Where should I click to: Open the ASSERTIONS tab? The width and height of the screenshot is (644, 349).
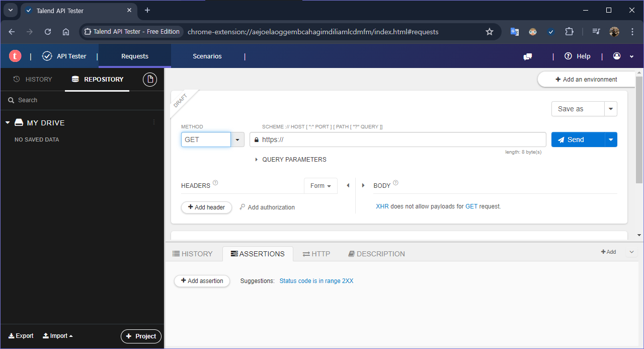[x=258, y=254]
